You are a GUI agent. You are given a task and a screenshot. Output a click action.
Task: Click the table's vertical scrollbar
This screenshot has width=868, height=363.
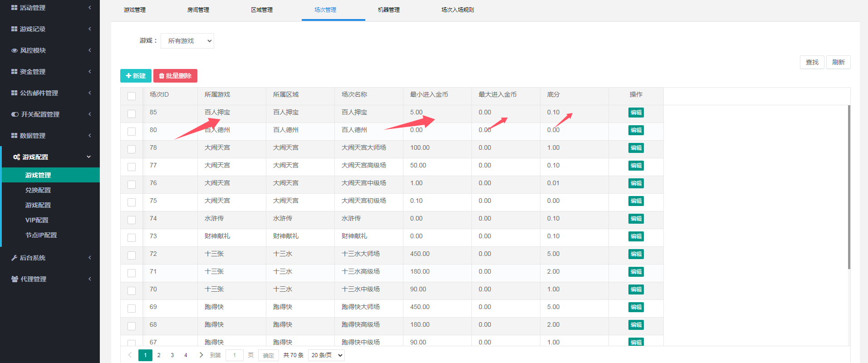pyautogui.click(x=848, y=186)
